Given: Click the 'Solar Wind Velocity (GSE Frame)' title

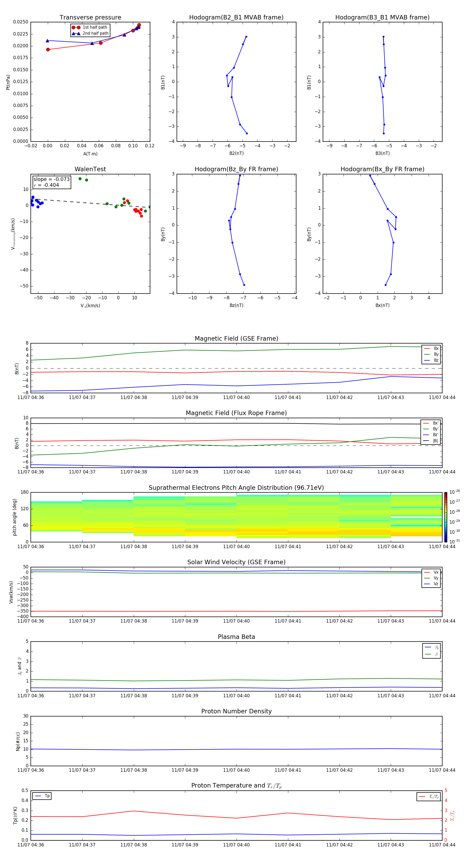Looking at the screenshot, I should click(236, 562).
